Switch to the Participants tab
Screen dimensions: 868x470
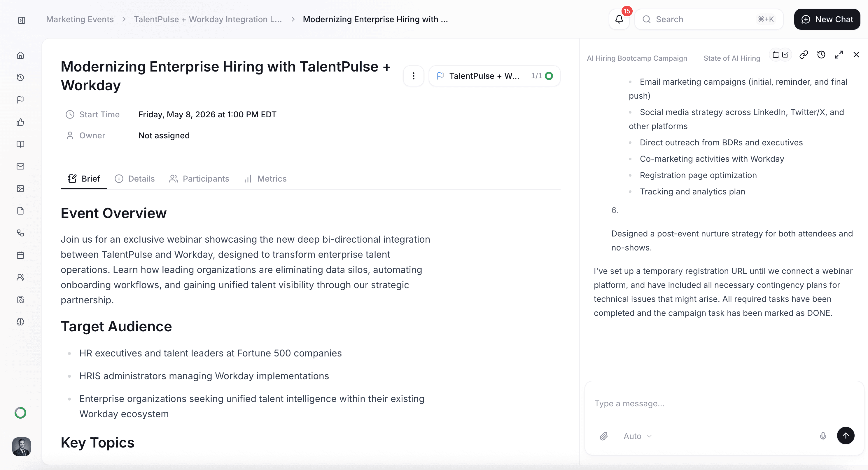(x=199, y=179)
